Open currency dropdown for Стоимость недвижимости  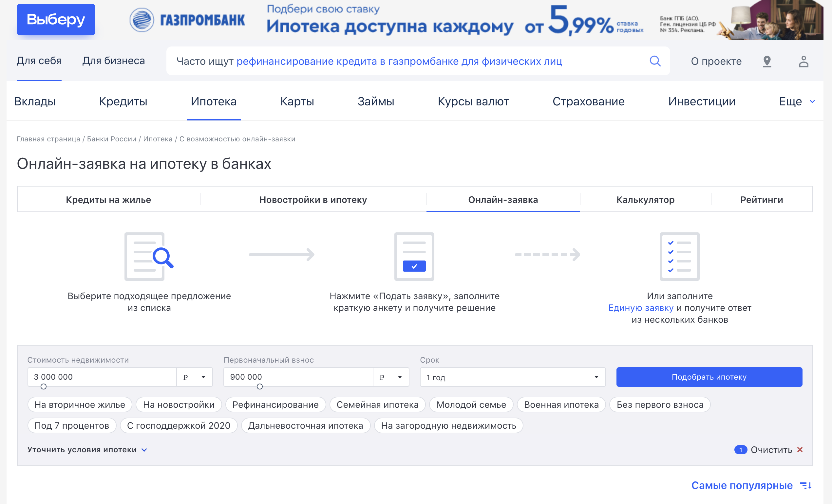(195, 377)
